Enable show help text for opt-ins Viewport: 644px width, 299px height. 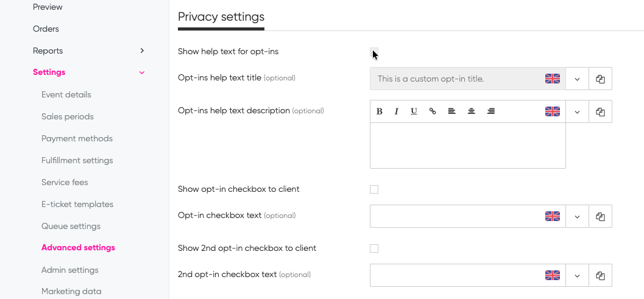tap(374, 52)
